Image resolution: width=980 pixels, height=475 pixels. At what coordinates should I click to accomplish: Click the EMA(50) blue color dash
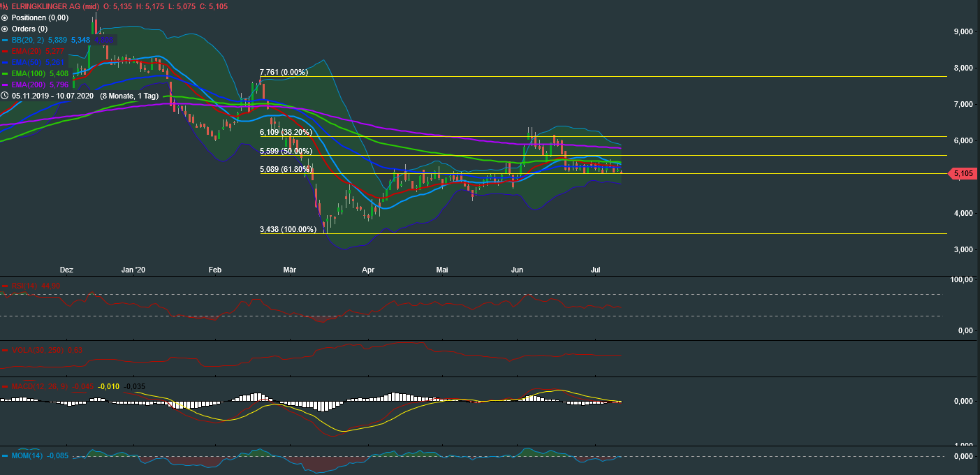[5, 62]
